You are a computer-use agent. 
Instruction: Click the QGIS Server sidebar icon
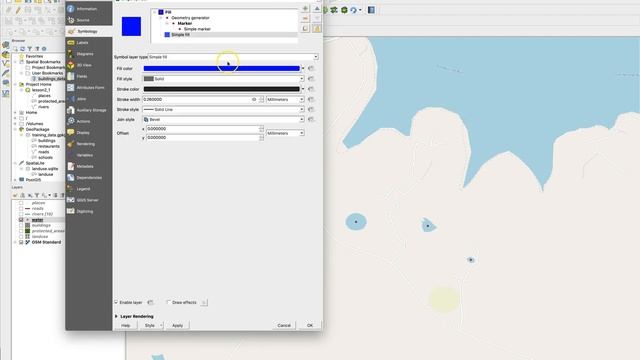pyautogui.click(x=71, y=200)
